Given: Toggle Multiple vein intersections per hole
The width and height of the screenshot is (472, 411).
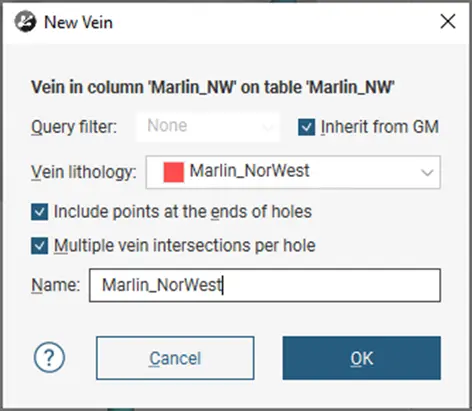Looking at the screenshot, I should click(x=39, y=246).
